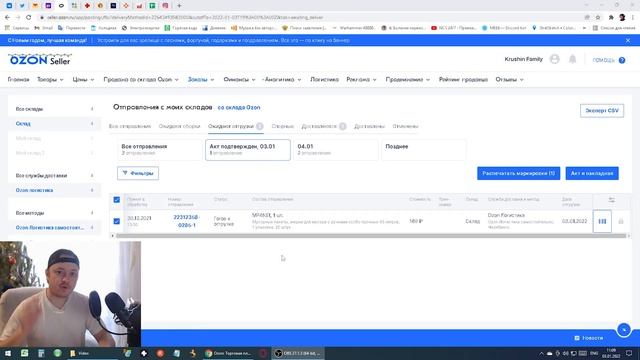Expand the Цены menu

pos(83,80)
